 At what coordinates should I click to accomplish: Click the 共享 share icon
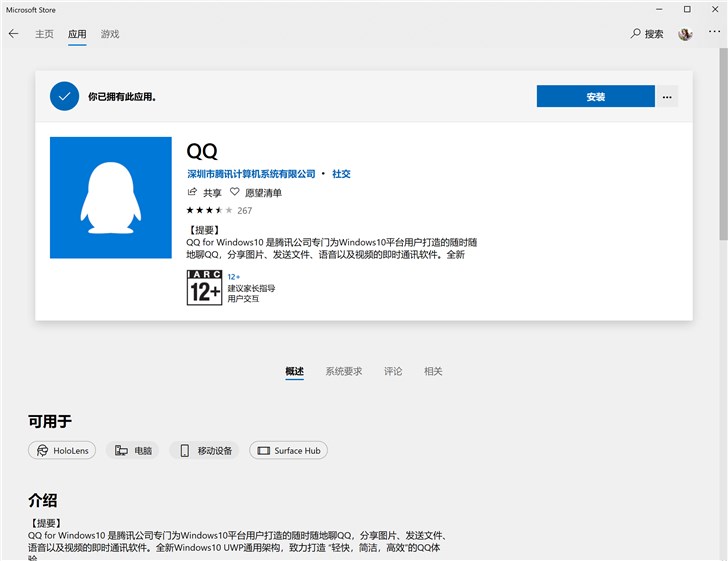[192, 192]
